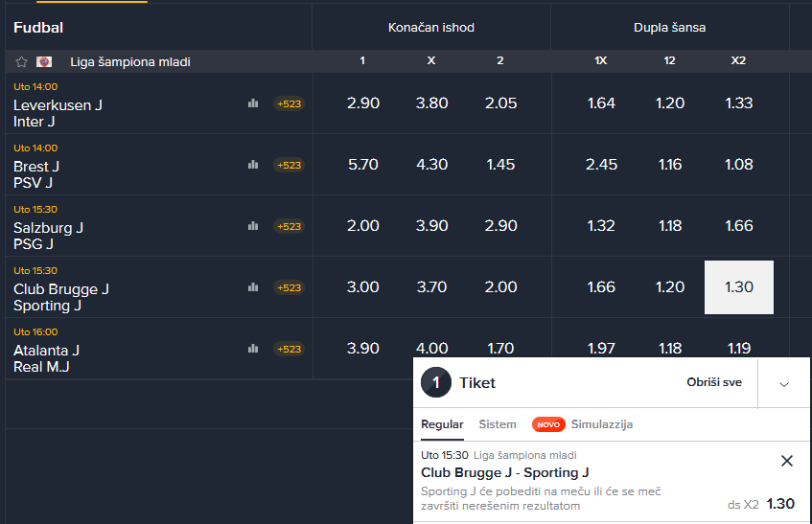This screenshot has height=524, width=812.
Task: Open statistics icon for Salzburg J match
Action: tap(253, 226)
